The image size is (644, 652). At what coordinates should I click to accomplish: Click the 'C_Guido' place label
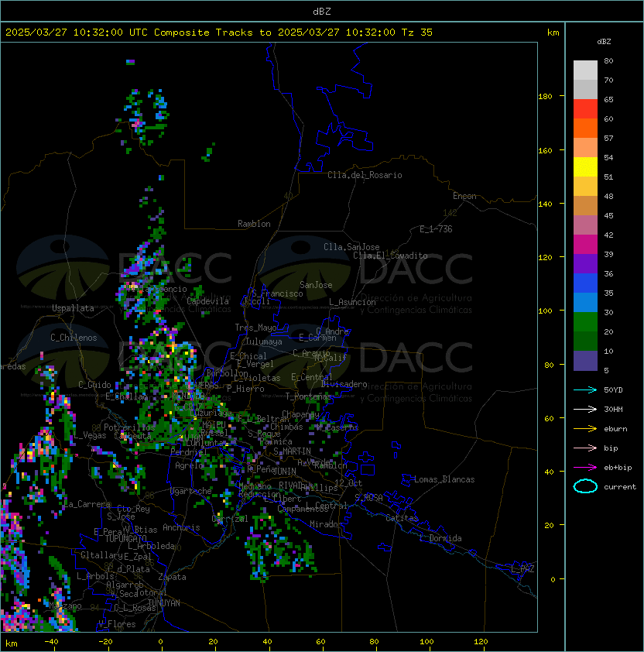point(94,385)
